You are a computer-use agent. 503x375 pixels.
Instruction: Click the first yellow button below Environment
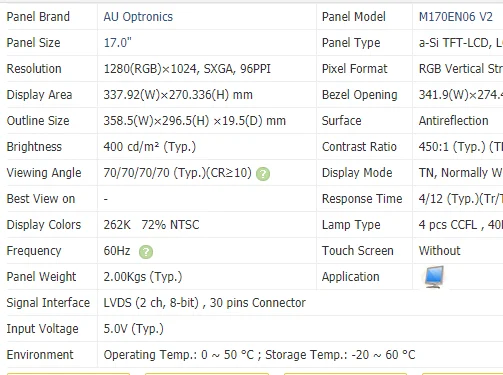68,374
